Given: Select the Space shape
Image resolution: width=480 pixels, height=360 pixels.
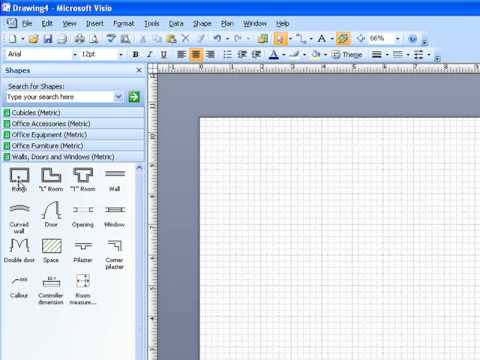Looking at the screenshot, I should (x=51, y=251).
